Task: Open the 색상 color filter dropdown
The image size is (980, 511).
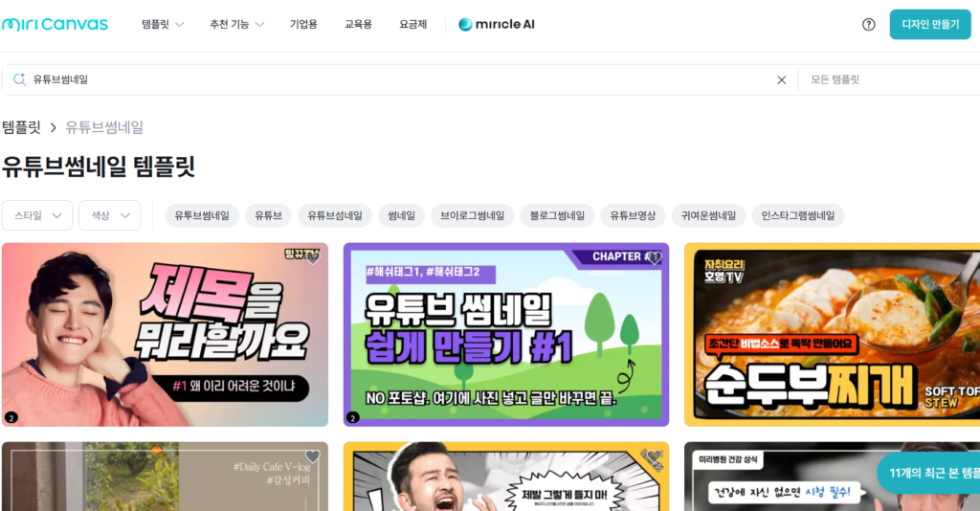Action: [109, 215]
